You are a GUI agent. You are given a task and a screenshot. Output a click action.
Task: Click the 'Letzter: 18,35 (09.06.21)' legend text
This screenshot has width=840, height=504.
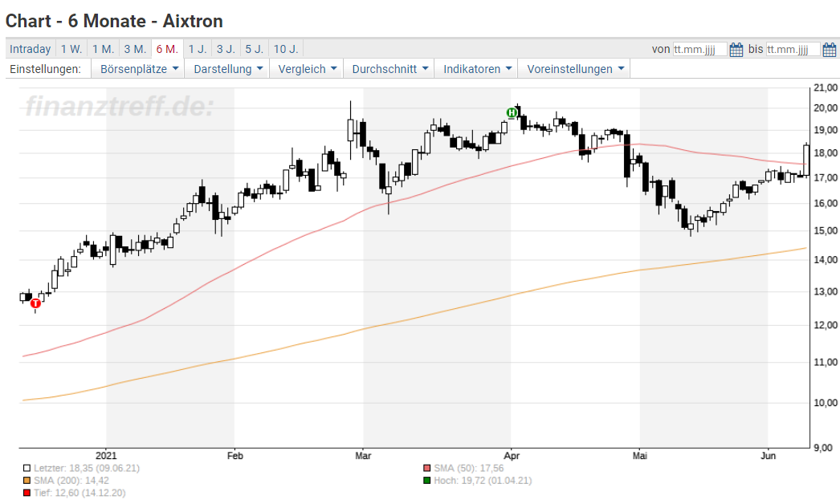[x=87, y=469]
